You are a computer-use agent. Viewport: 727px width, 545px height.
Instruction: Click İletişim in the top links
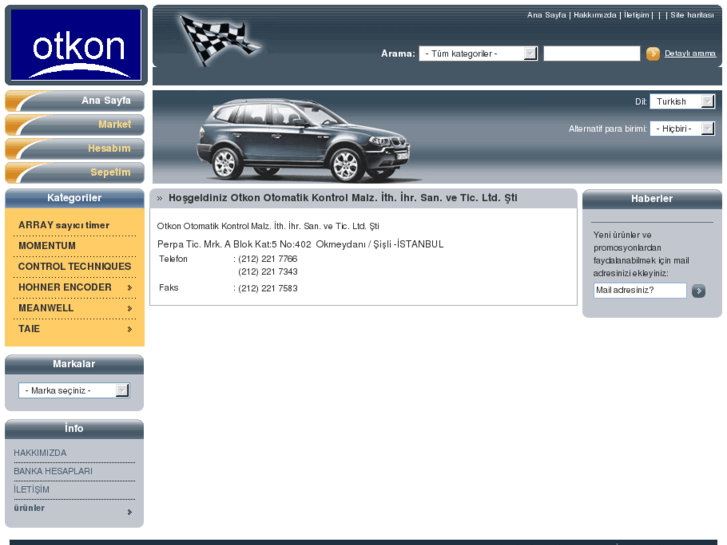pyautogui.click(x=637, y=15)
